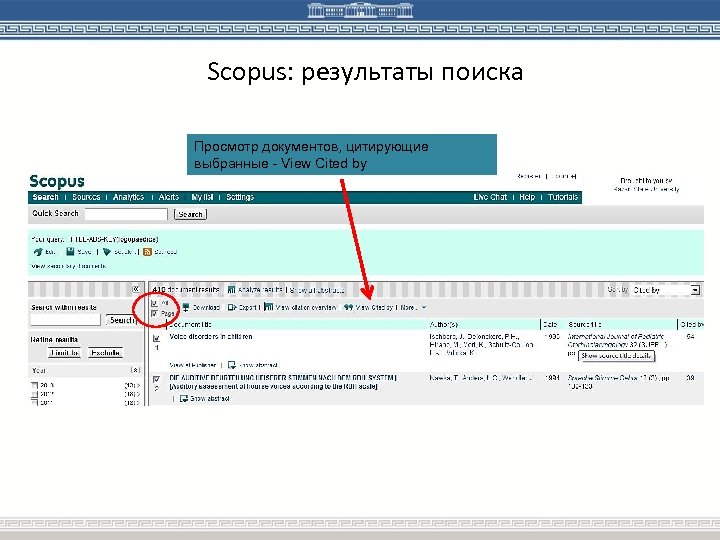Click View search history link
The height and width of the screenshot is (540, 720).
pos(68,266)
